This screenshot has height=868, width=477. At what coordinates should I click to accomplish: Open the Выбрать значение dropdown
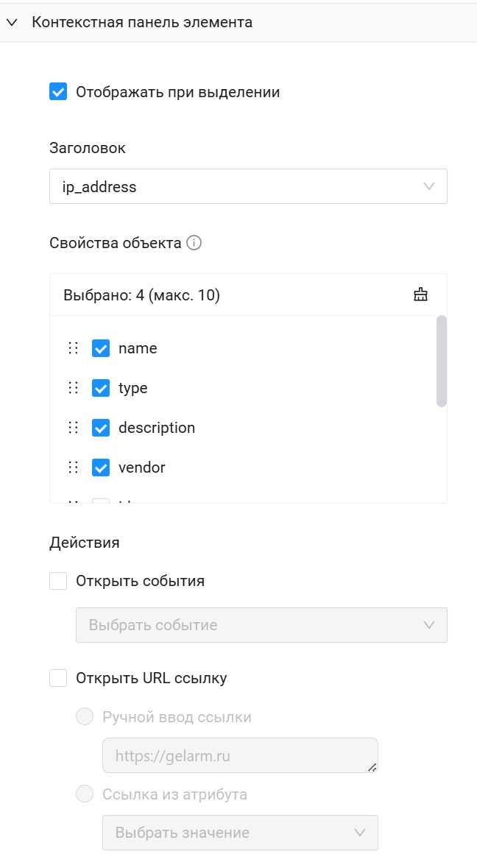pos(240,833)
